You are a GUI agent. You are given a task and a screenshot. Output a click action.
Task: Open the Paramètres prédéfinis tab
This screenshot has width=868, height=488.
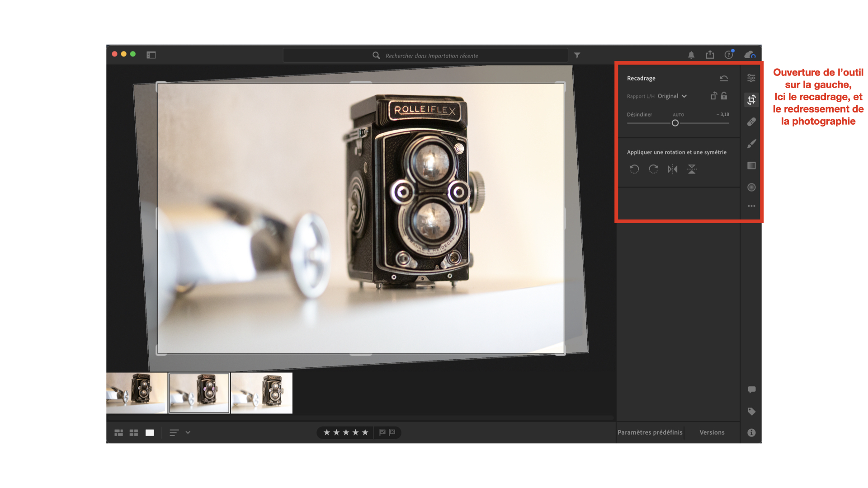pyautogui.click(x=650, y=432)
